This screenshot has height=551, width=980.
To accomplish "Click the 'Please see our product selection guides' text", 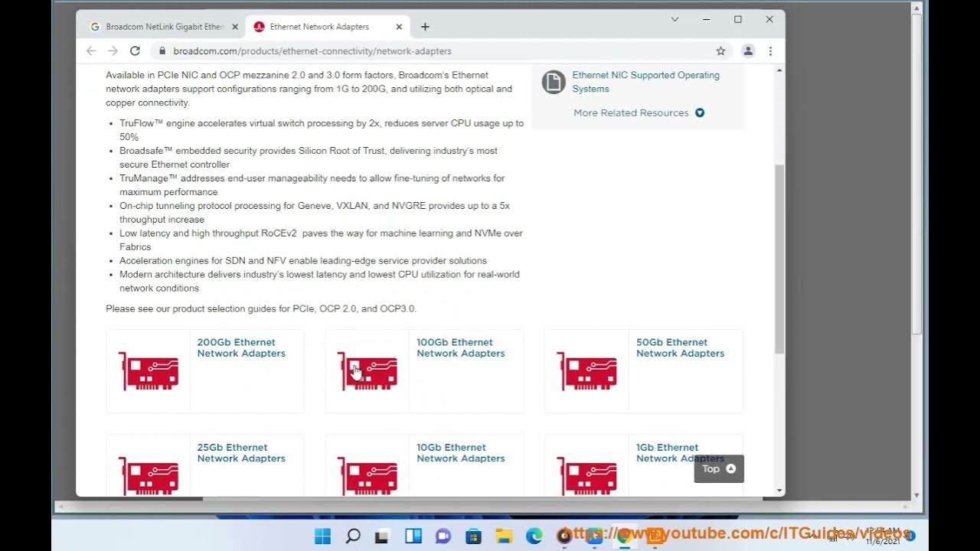I will click(261, 308).
